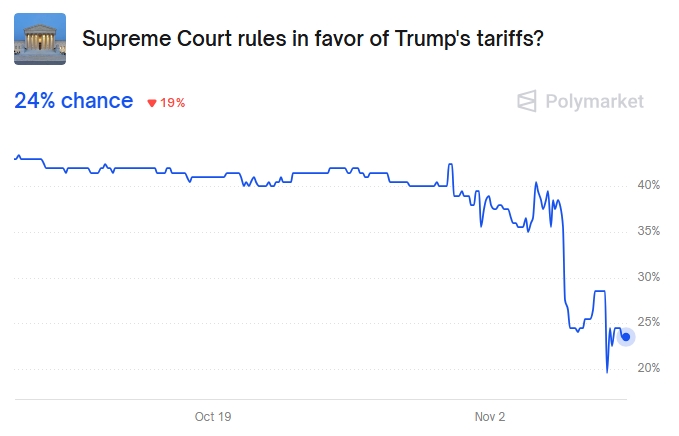Click the Oct 19 date label

(x=213, y=416)
